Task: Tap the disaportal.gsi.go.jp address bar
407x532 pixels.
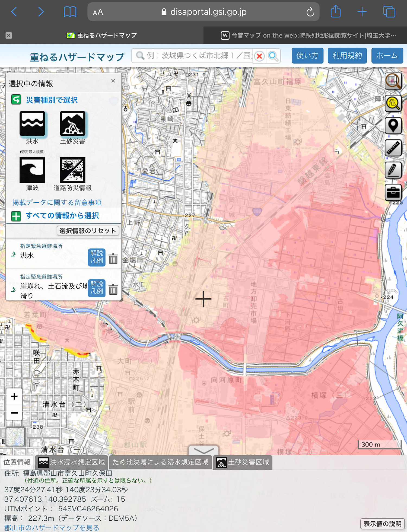Action: 203,12
